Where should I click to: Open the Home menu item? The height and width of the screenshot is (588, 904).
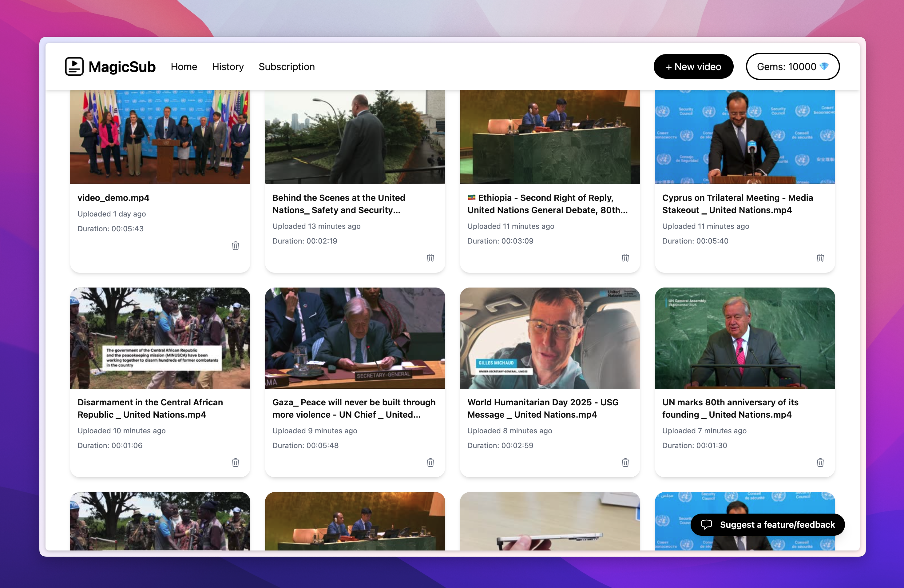tap(184, 66)
